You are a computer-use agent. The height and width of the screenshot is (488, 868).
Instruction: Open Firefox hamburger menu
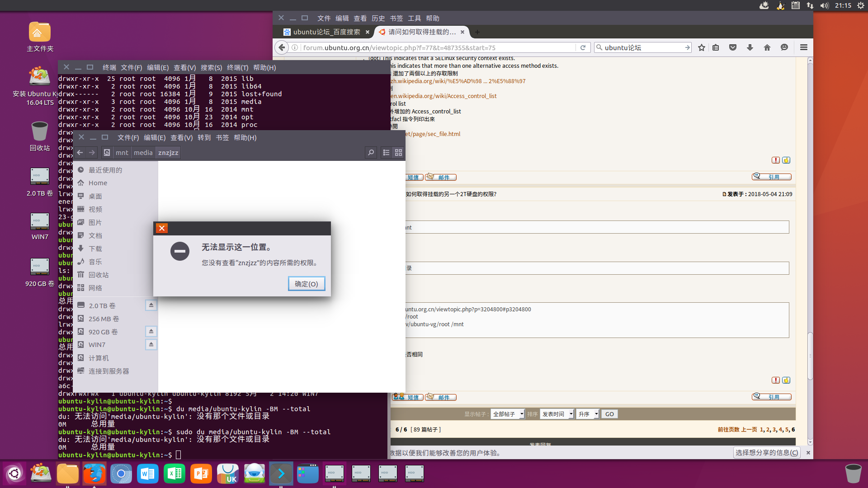(804, 47)
